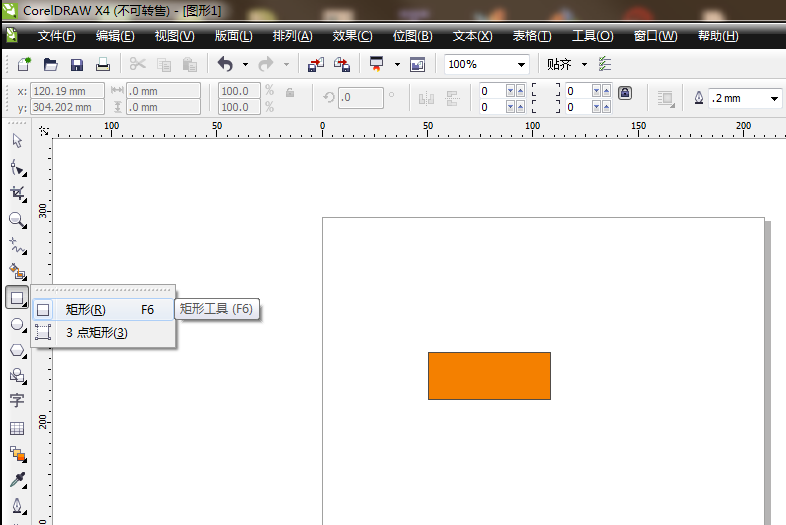Toggle the round corners together lock
Image resolution: width=786 pixels, height=525 pixels.
(x=625, y=93)
